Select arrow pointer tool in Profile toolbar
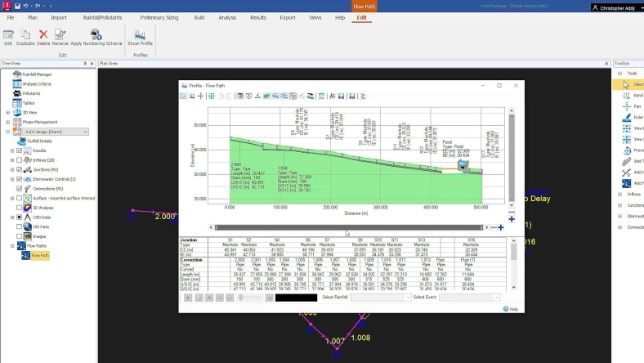 coord(184,96)
